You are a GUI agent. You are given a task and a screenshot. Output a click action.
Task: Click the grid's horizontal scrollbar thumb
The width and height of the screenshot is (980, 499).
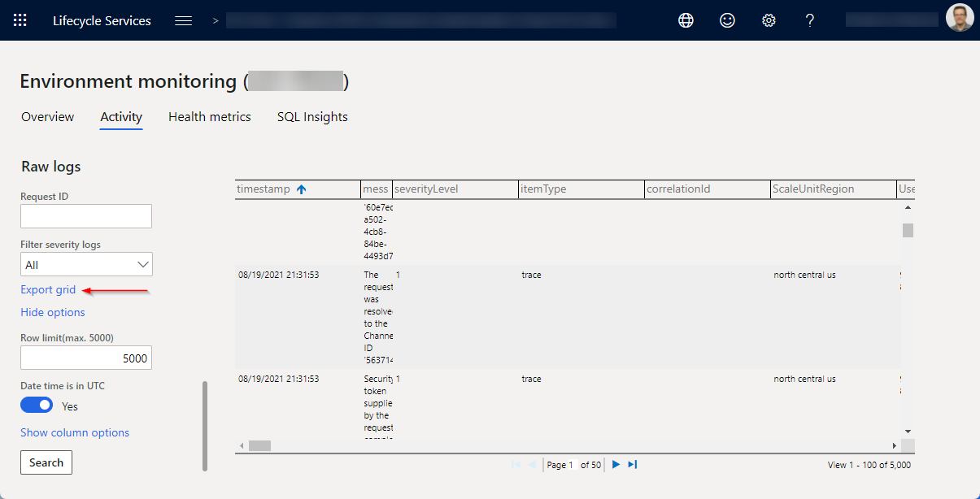click(x=259, y=445)
